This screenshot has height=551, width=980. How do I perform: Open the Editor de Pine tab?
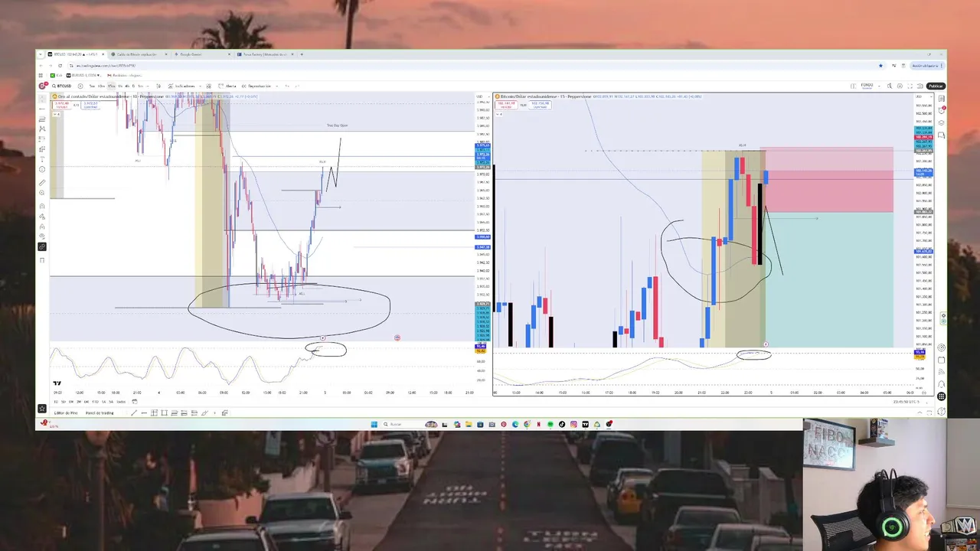[66, 412]
